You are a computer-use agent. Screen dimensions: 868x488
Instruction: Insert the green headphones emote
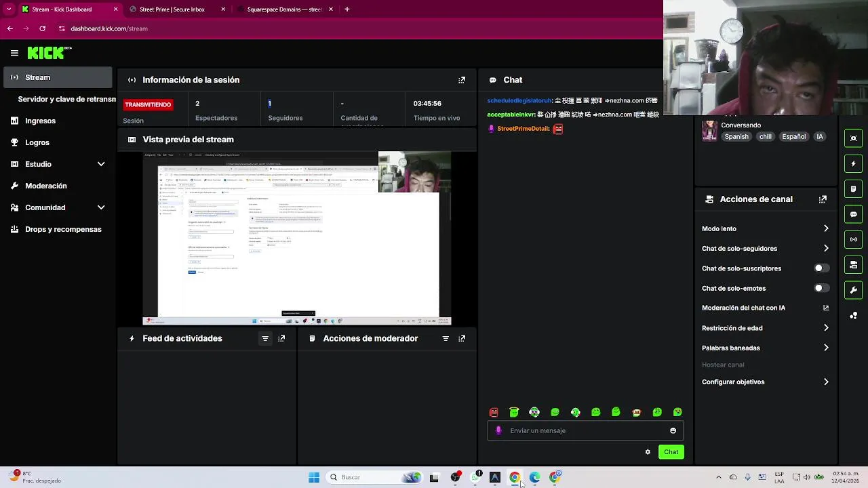pyautogui.click(x=534, y=412)
